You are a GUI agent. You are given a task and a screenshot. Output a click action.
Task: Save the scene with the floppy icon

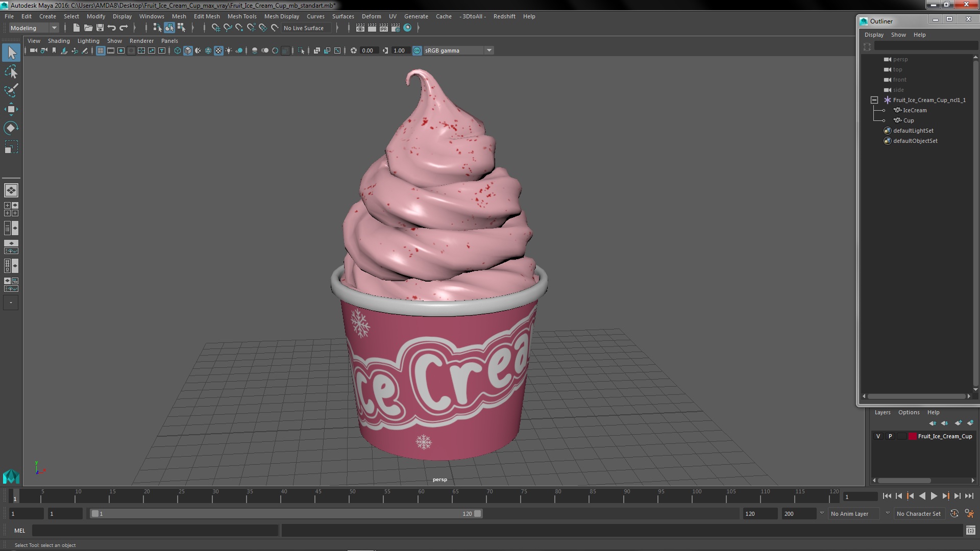point(100,28)
